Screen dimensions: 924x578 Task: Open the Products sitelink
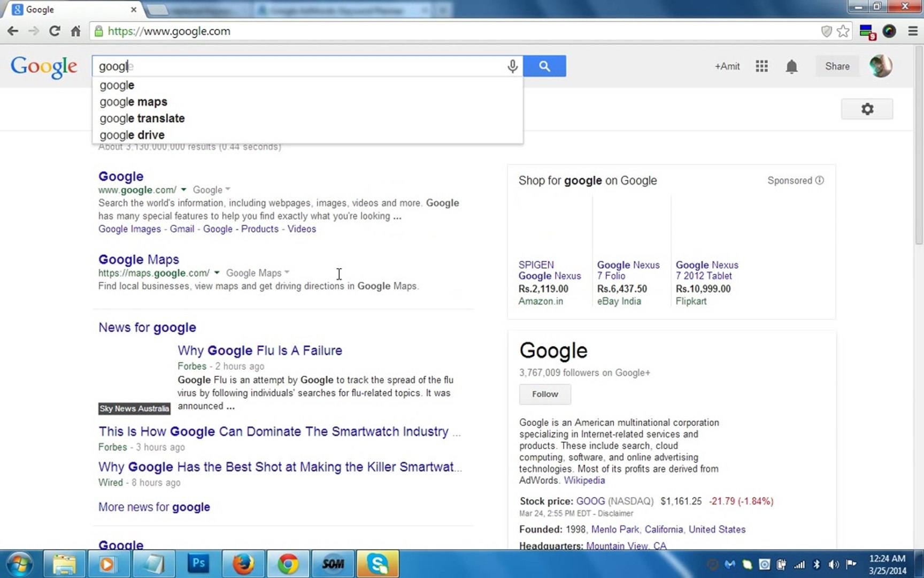pyautogui.click(x=260, y=229)
